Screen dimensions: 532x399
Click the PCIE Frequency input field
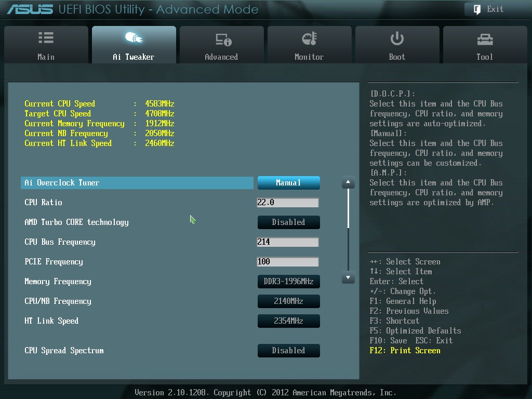[288, 262]
